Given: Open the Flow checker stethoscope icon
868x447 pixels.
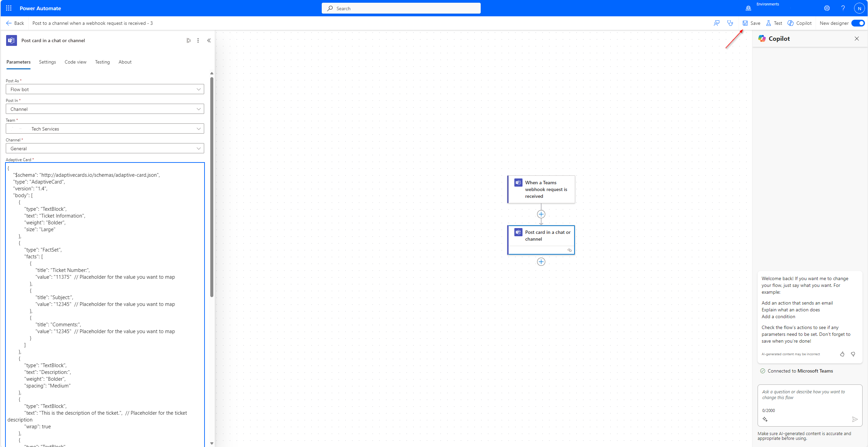Looking at the screenshot, I should point(730,23).
